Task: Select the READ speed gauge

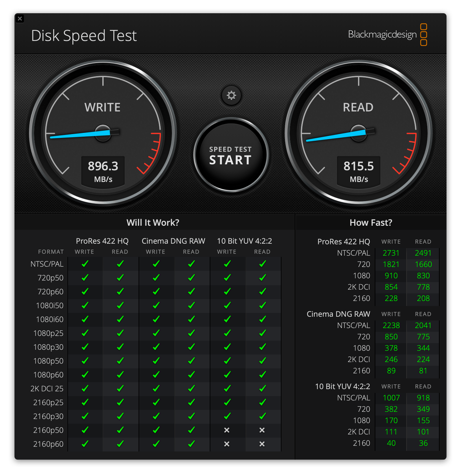Action: [358, 132]
